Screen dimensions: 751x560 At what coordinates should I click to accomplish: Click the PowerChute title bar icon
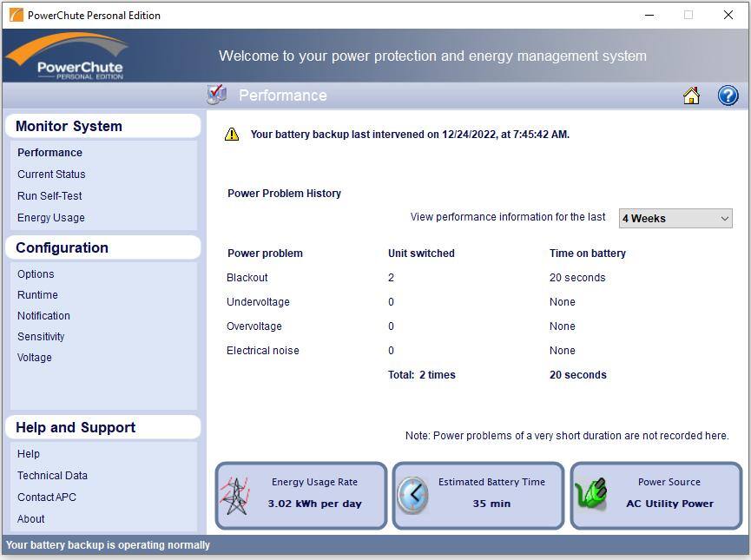(x=15, y=15)
